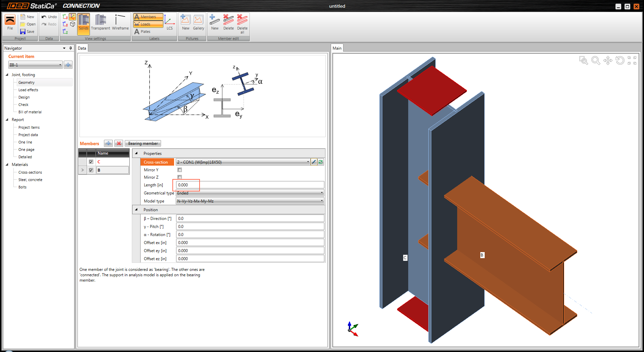Toggle the LCS labels icon
Screen dimensions: 644x352
(170, 22)
